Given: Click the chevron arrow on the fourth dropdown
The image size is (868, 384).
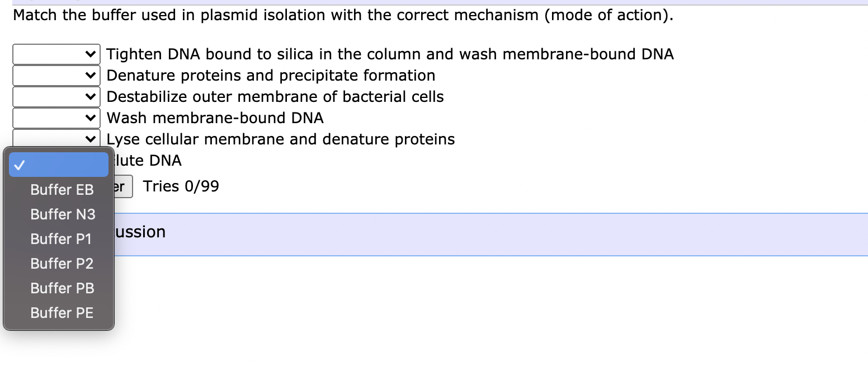Looking at the screenshot, I should [91, 118].
